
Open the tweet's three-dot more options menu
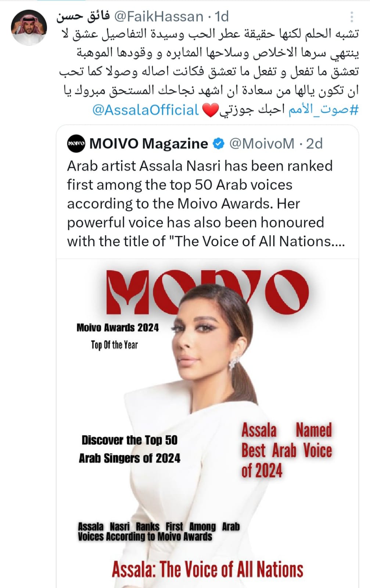click(352, 17)
